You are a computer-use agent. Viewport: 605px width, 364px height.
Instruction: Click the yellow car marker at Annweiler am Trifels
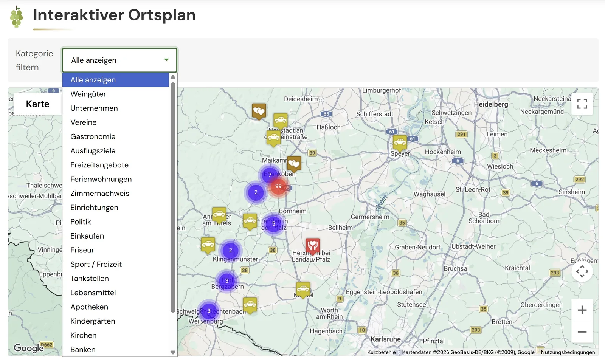[219, 215]
